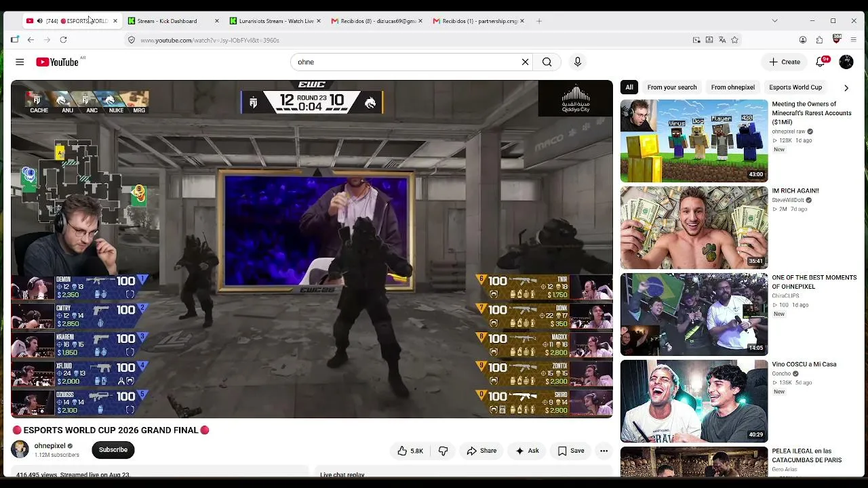Open the browser main menu
This screenshot has width=868, height=488.
pyautogui.click(x=853, y=40)
